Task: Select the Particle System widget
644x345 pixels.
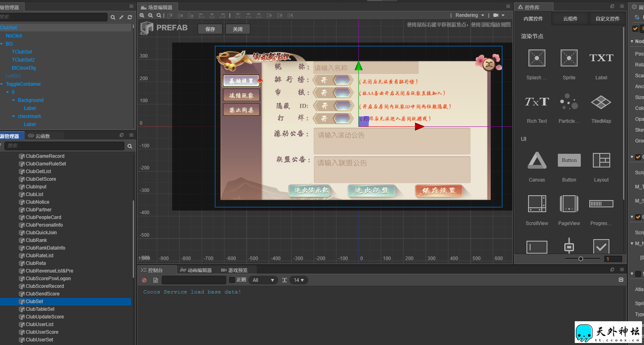Action: click(x=569, y=102)
